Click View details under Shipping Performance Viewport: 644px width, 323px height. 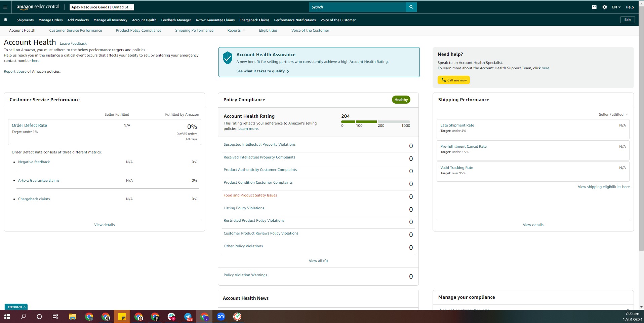[533, 225]
